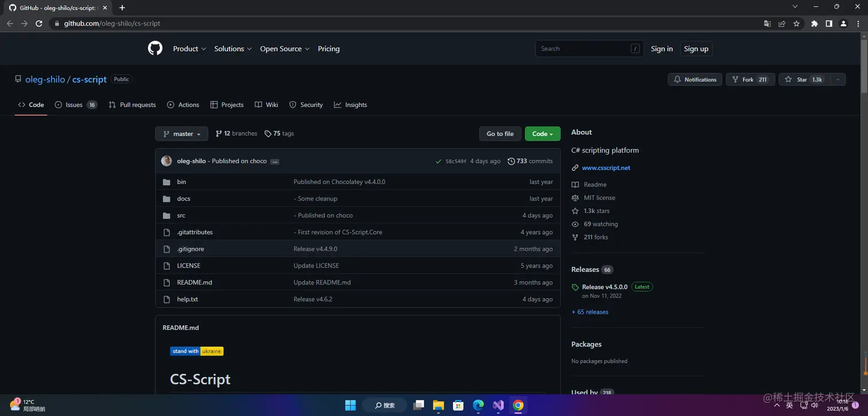The image size is (868, 416).
Task: Switch to the Issues tab
Action: point(76,105)
